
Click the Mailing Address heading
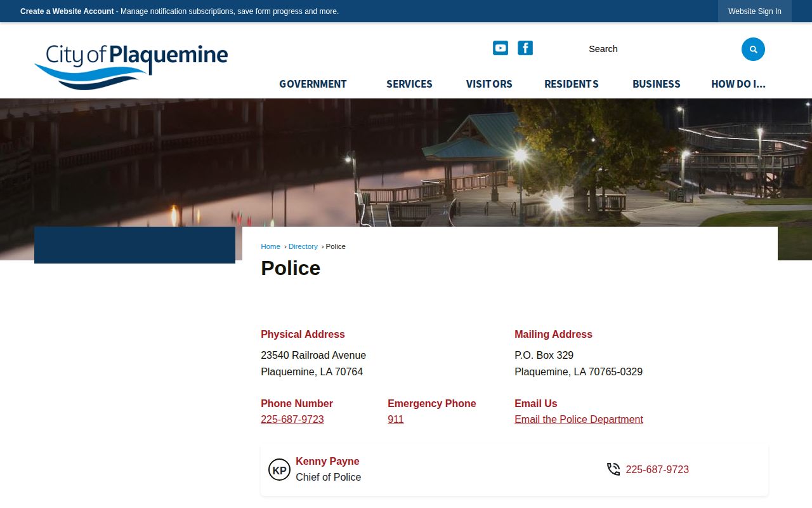click(x=553, y=335)
